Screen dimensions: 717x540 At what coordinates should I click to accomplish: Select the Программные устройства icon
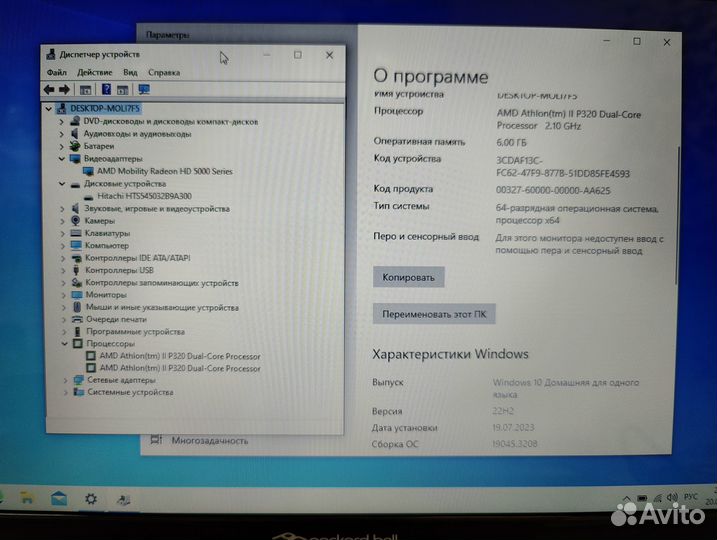(78, 331)
